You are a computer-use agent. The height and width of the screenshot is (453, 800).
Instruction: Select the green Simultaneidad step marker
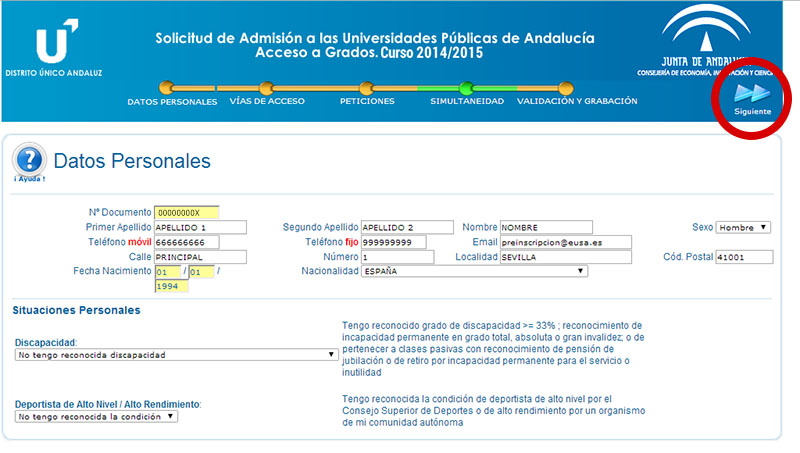pos(466,89)
